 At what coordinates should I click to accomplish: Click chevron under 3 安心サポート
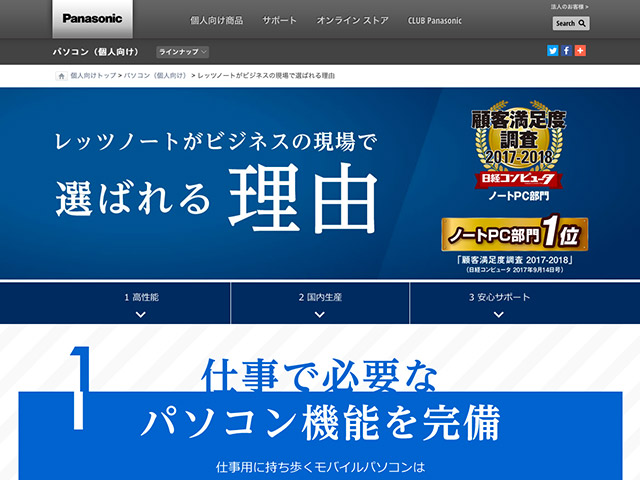click(x=499, y=314)
